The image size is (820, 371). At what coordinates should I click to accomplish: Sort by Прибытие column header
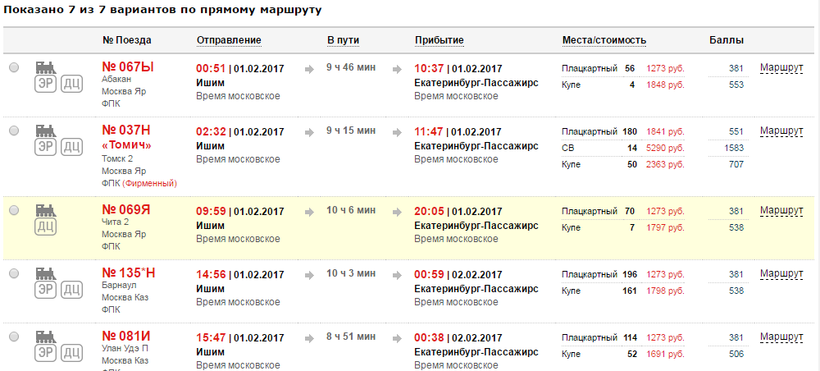click(x=439, y=41)
